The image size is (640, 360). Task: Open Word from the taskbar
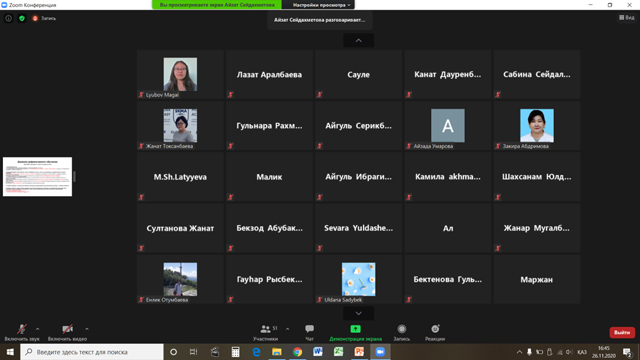[318, 352]
